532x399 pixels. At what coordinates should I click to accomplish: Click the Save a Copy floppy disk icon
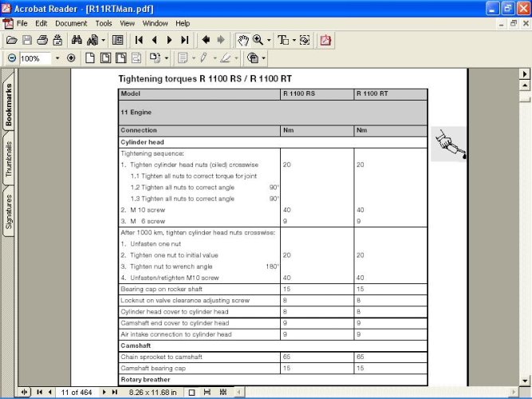(x=27, y=40)
